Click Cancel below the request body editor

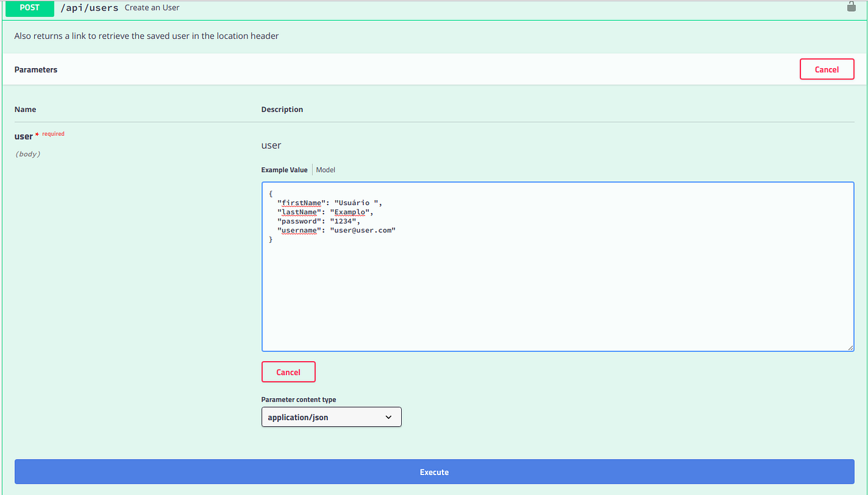click(288, 372)
